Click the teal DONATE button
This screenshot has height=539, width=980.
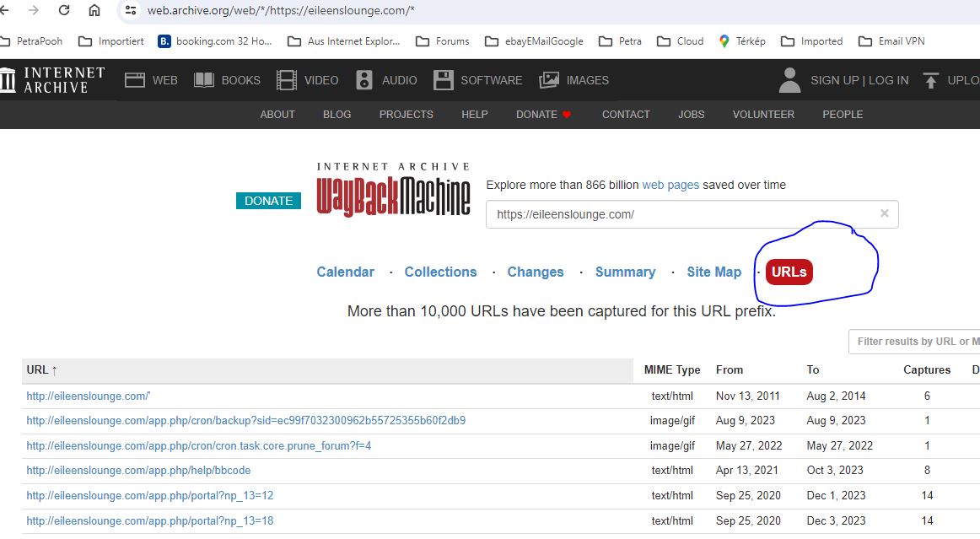[x=268, y=201]
